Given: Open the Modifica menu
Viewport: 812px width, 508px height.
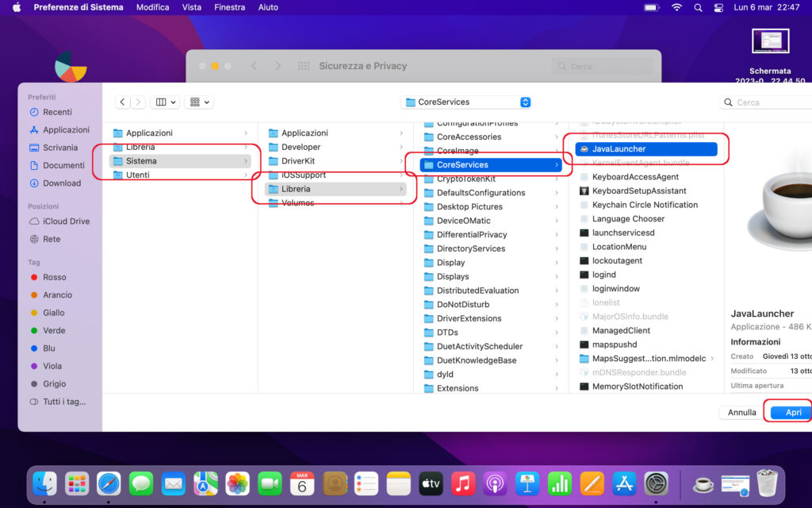Looking at the screenshot, I should [x=152, y=7].
